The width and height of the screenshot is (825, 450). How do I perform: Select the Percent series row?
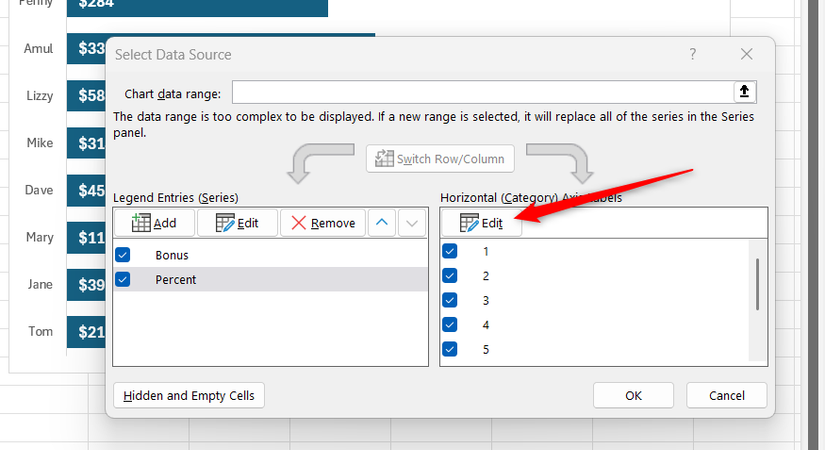(x=270, y=279)
